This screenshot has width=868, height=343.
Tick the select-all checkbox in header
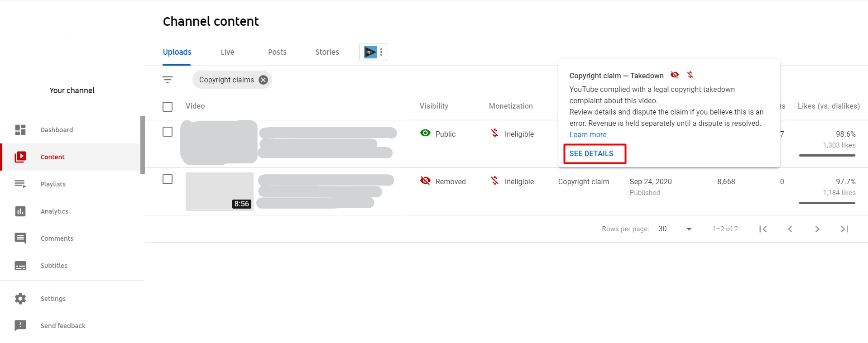pos(168,107)
